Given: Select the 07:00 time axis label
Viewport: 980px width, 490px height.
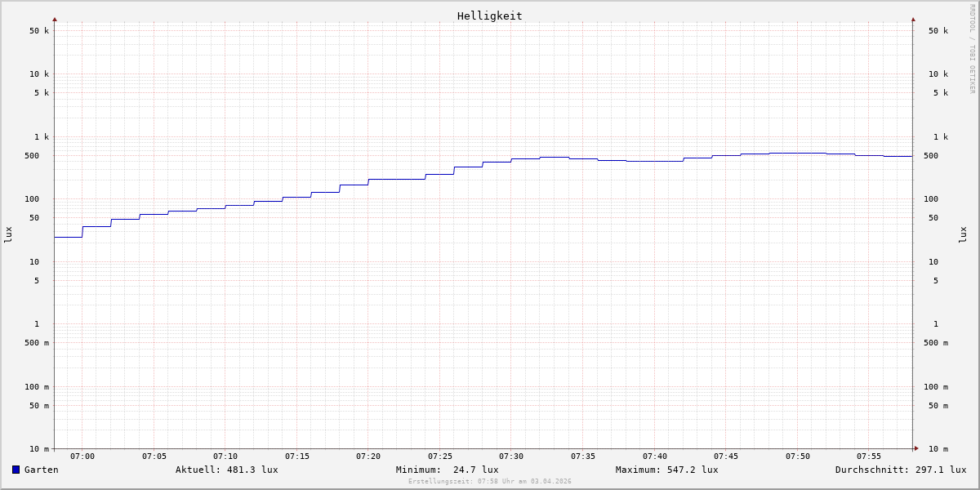Looking at the screenshot, I should [82, 457].
